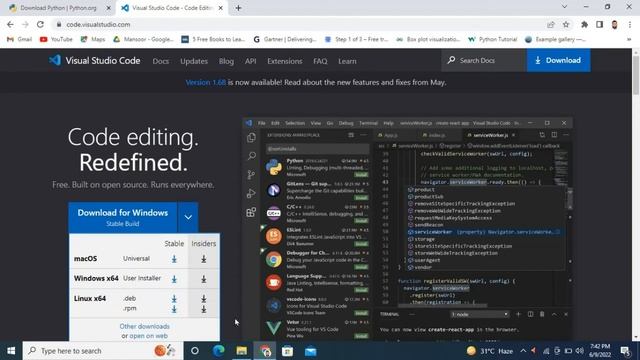Open the Version 1.68 link
Image resolution: width=640 pixels, height=360 pixels.
pyautogui.click(x=206, y=82)
